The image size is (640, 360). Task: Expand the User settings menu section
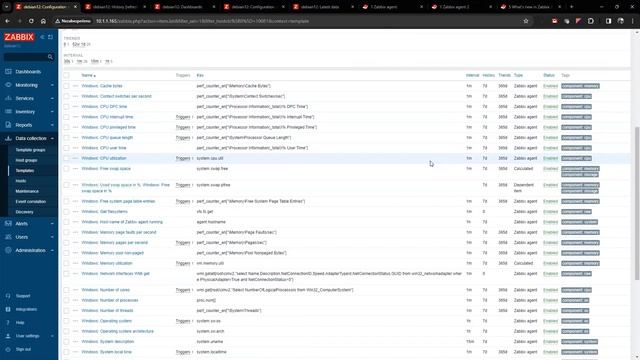(52, 336)
